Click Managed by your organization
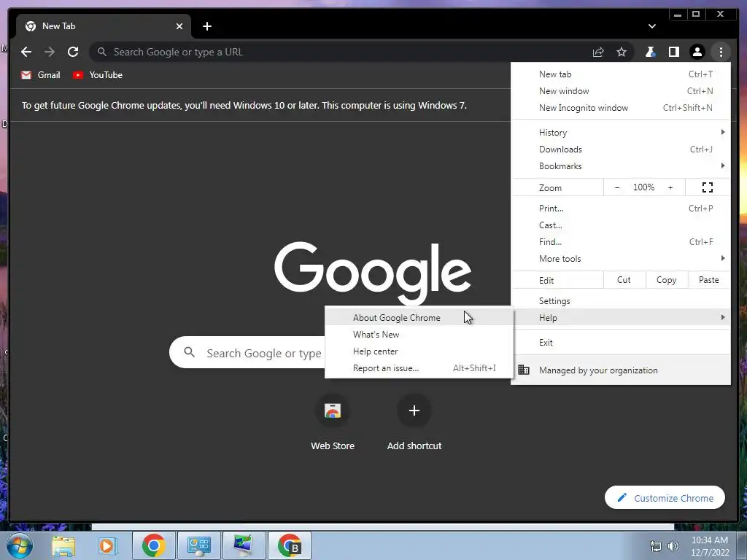 621,370
